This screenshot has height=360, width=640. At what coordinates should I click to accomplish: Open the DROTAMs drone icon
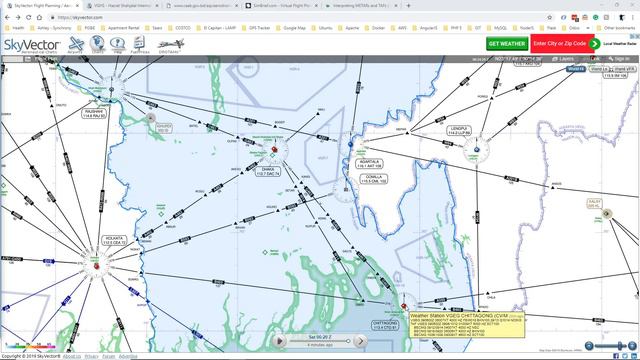(170, 45)
